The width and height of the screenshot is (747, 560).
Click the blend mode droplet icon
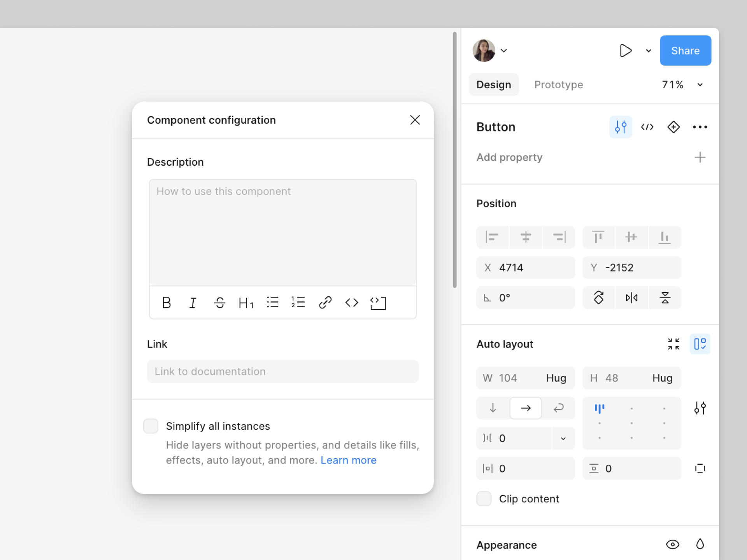point(700,544)
